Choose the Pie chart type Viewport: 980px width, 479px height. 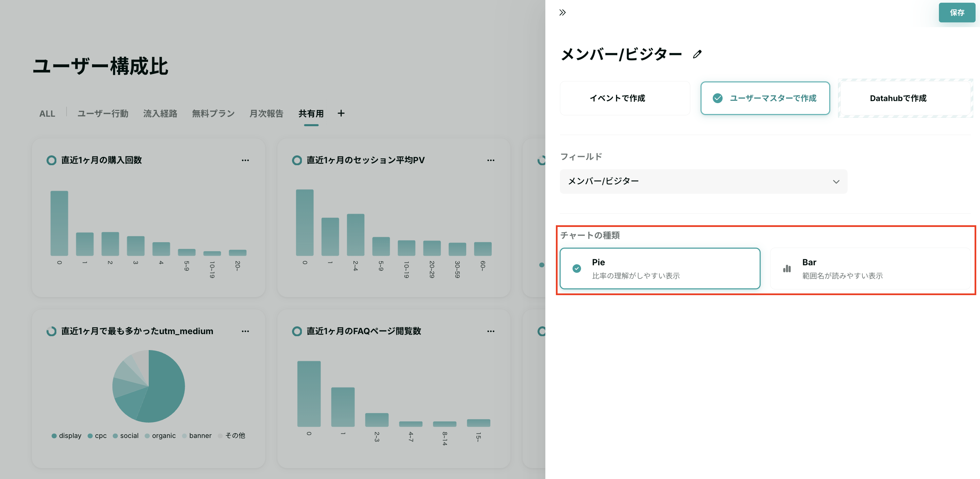click(660, 268)
